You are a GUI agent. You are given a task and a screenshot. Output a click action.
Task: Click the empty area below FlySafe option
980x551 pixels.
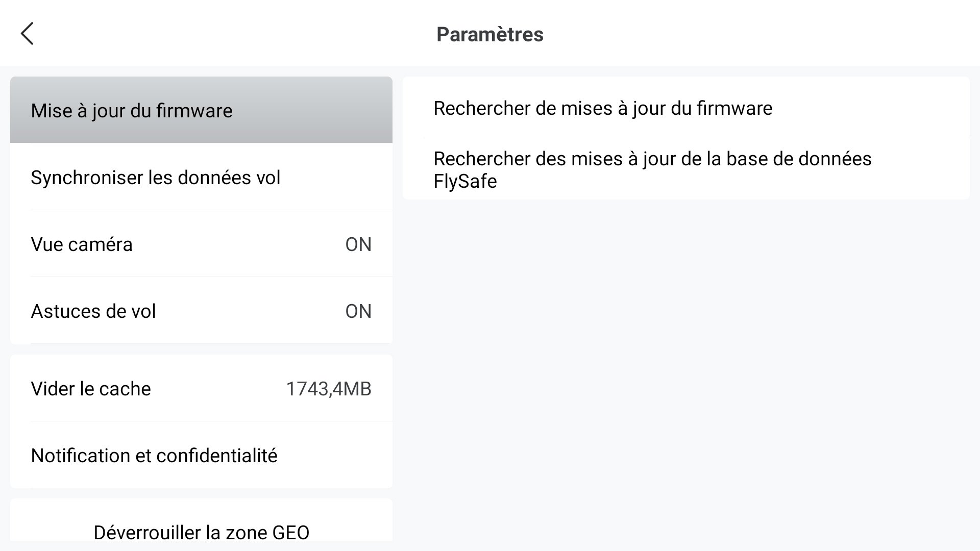pyautogui.click(x=686, y=372)
